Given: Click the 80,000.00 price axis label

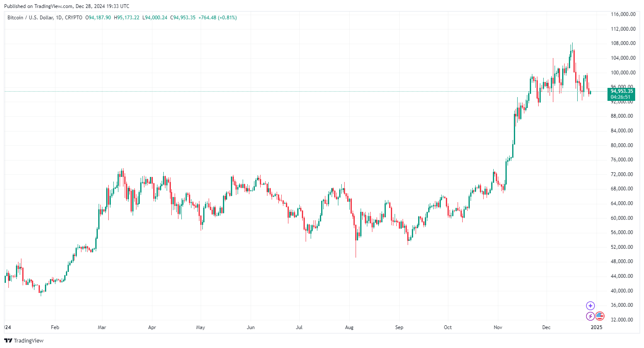Looking at the screenshot, I should [622, 145].
